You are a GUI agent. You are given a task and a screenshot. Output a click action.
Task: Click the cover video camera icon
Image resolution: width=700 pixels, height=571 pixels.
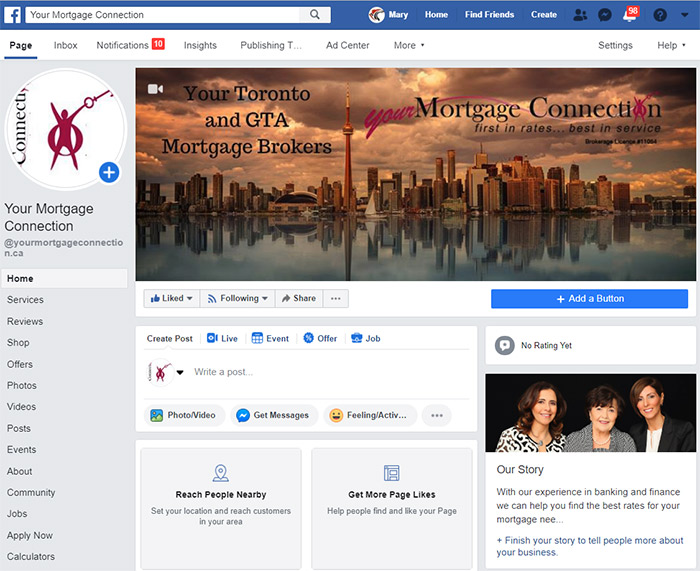point(155,89)
